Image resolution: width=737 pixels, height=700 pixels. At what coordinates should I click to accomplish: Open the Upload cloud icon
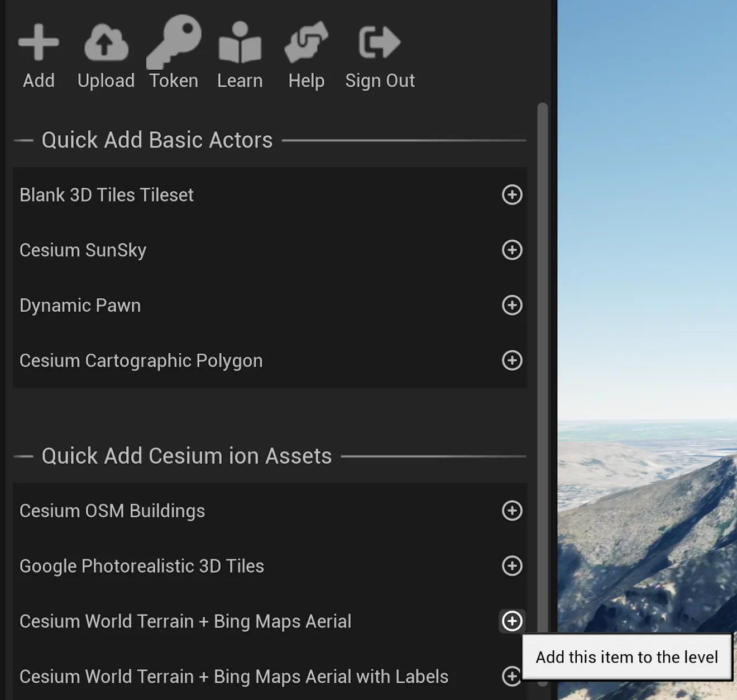tap(106, 42)
